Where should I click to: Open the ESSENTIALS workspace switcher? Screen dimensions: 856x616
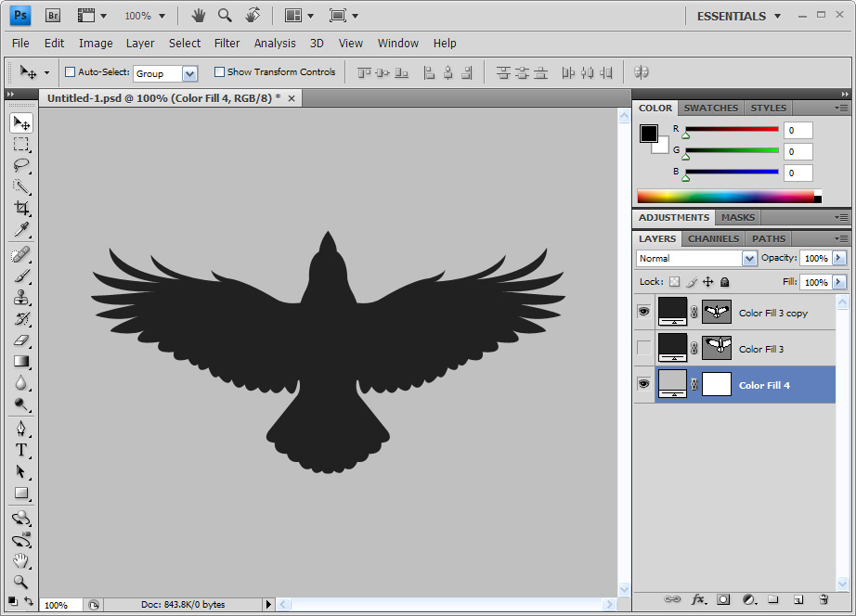pos(739,16)
